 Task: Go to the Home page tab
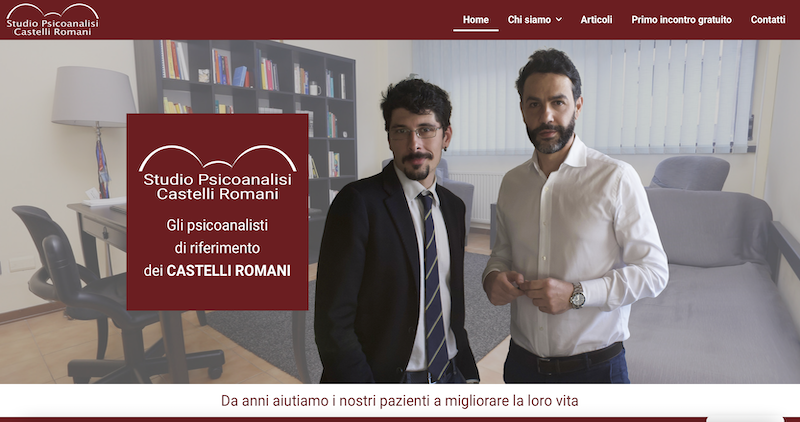476,20
